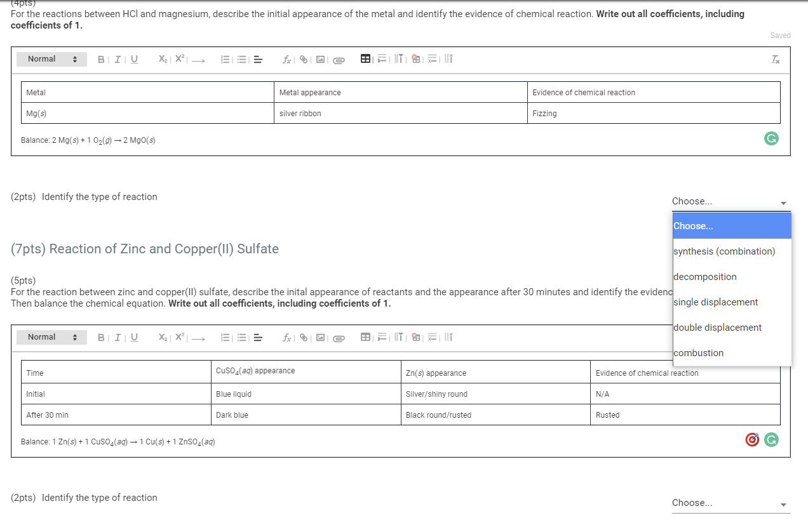Start numbered list in magnesium editor

coord(224,60)
